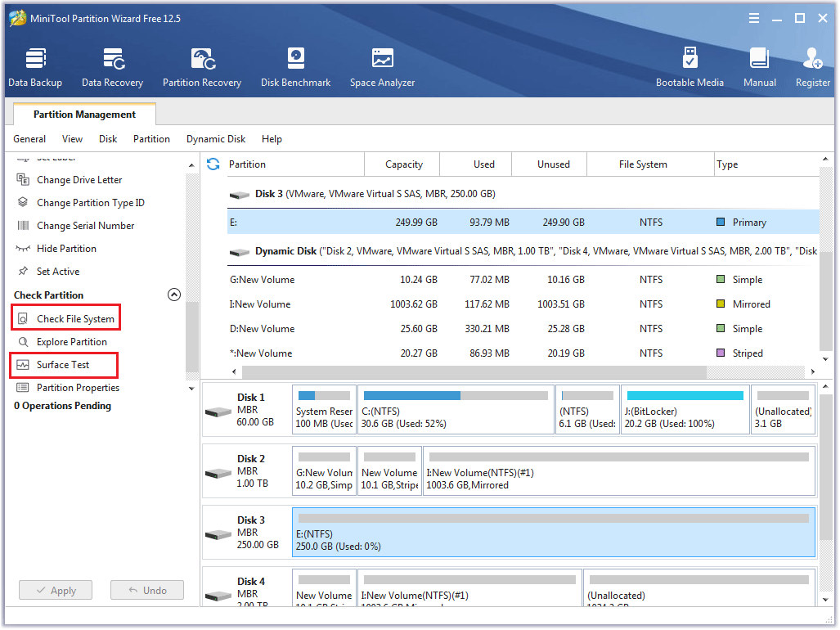Screen dimensions: 840x630
Task: Open the General menu
Action: point(29,139)
